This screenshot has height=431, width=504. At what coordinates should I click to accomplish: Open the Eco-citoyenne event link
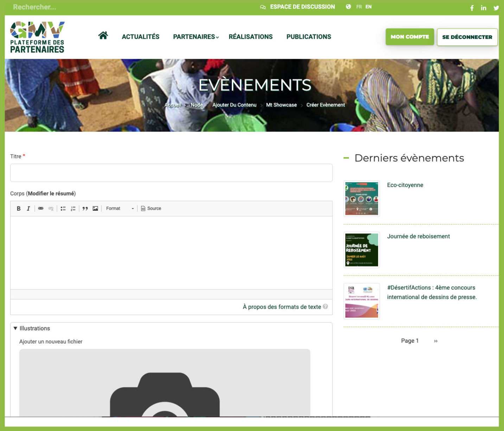pyautogui.click(x=405, y=185)
